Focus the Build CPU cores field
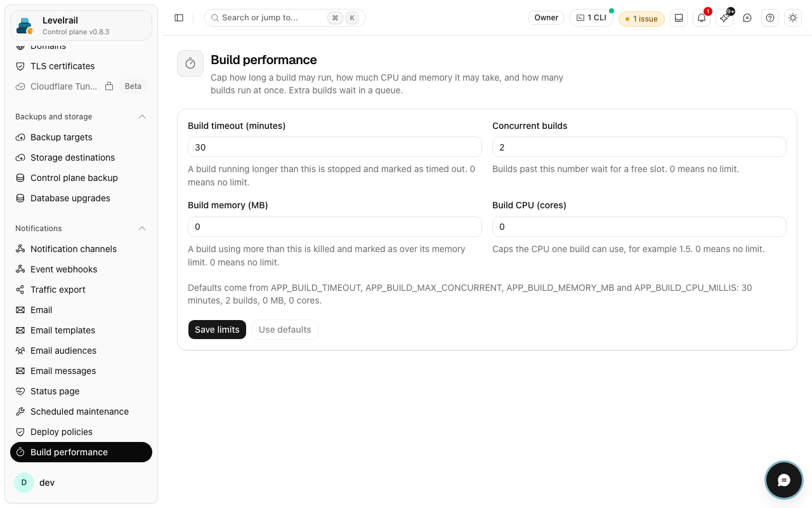This screenshot has height=508, width=812. point(639,227)
